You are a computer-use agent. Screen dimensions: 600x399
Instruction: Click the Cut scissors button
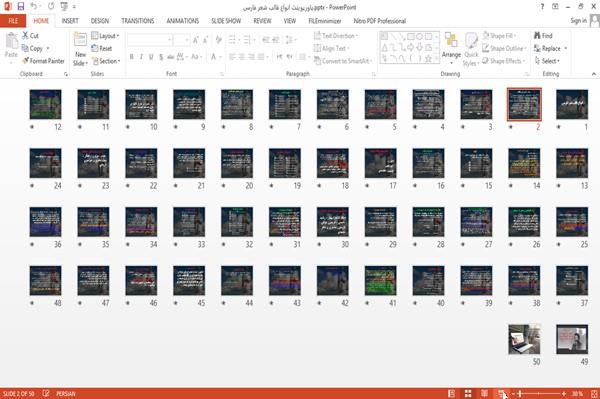30,36
